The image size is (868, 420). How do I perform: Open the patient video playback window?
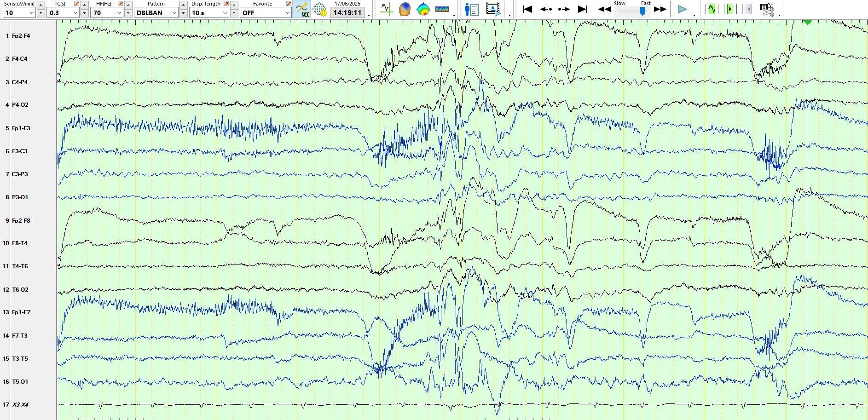pyautogui.click(x=493, y=9)
